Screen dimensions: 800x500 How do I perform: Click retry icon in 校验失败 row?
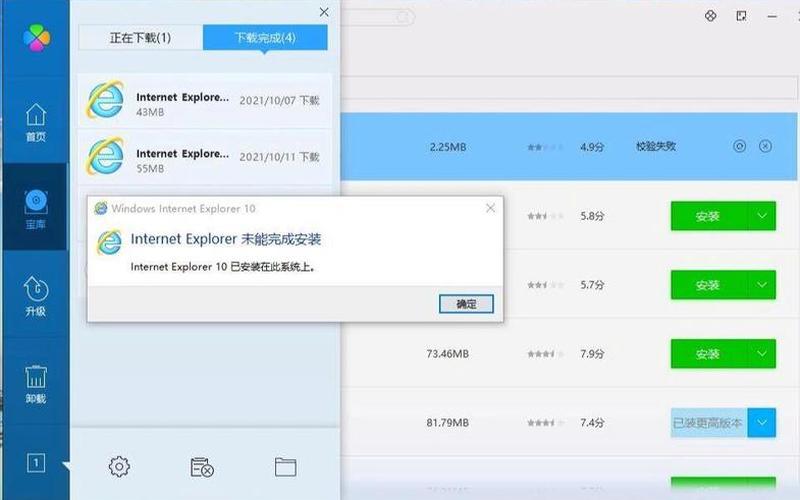739,146
